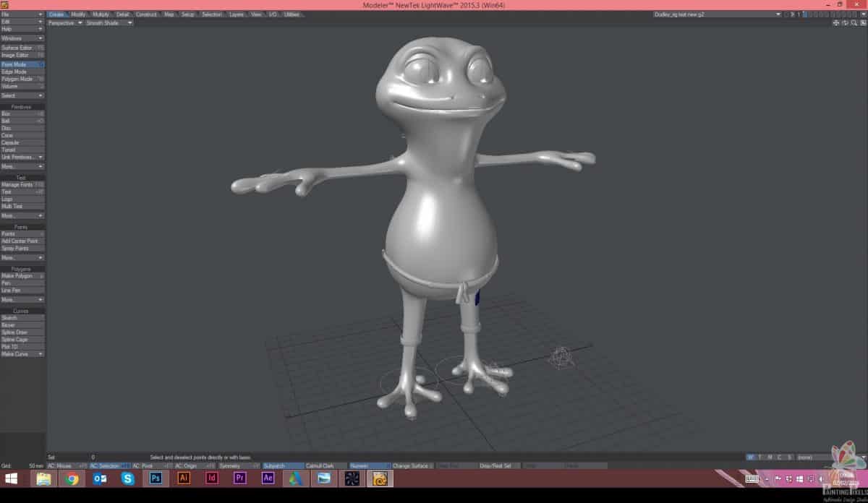Switch to the Modify tab
This screenshot has width=868, height=503.
coord(78,14)
